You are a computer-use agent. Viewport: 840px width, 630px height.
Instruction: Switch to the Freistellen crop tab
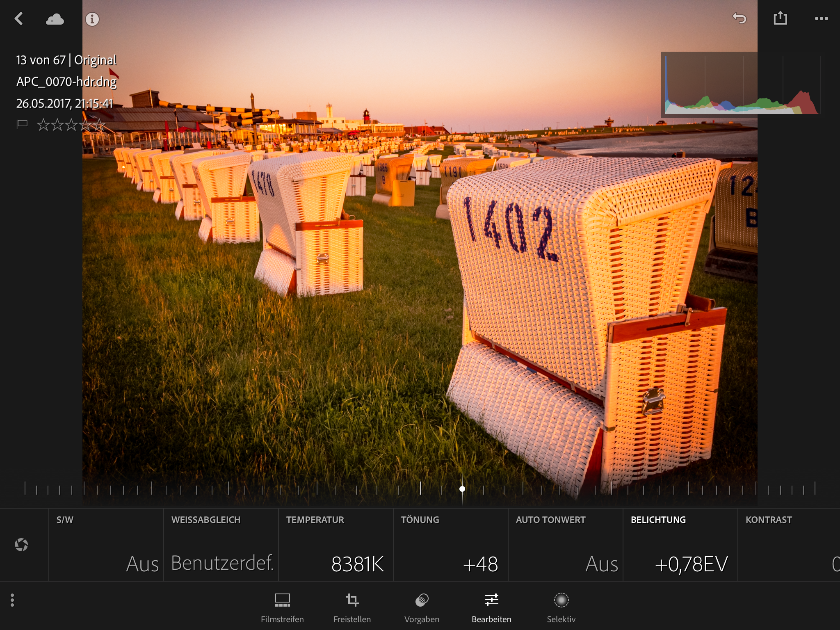352,607
